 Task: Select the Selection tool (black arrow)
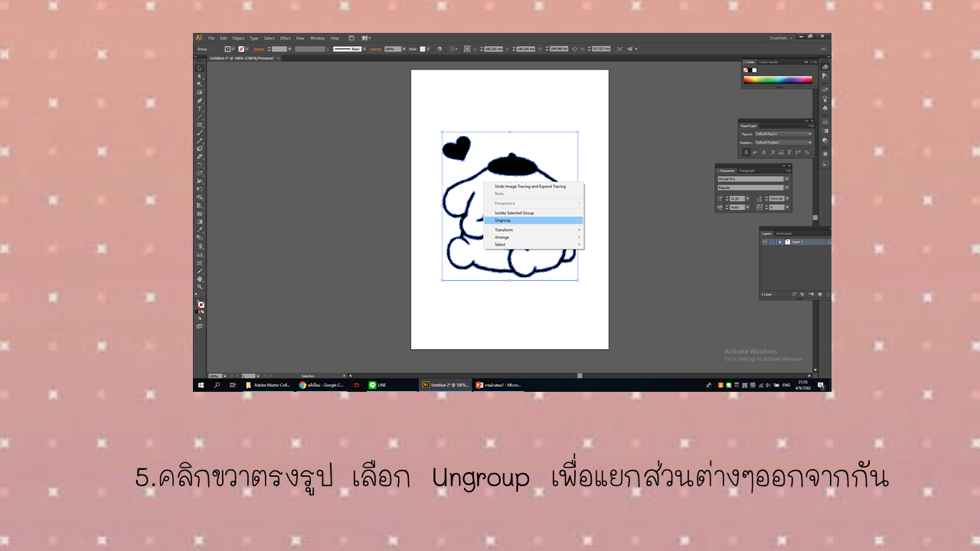201,67
